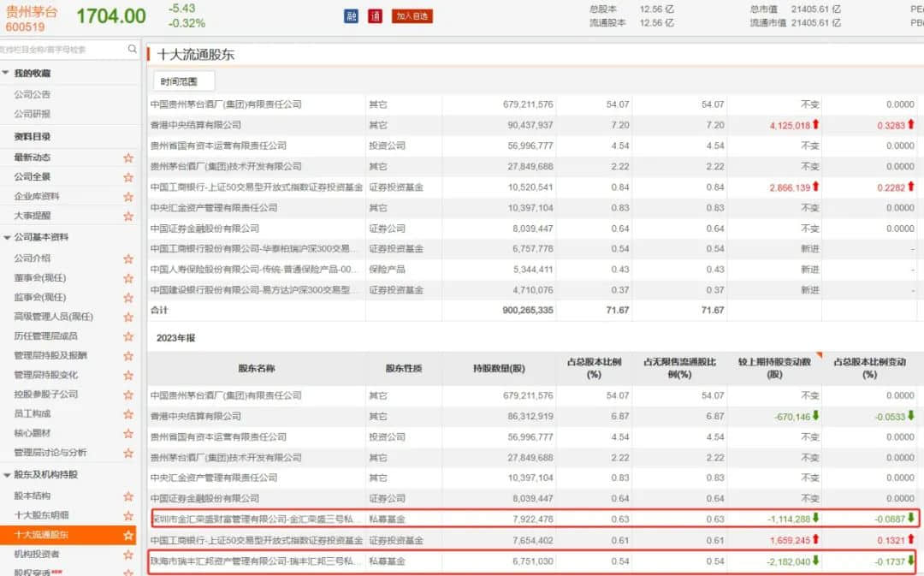
Task: Collapse the 我的收藏 section
Action: (x=6, y=73)
